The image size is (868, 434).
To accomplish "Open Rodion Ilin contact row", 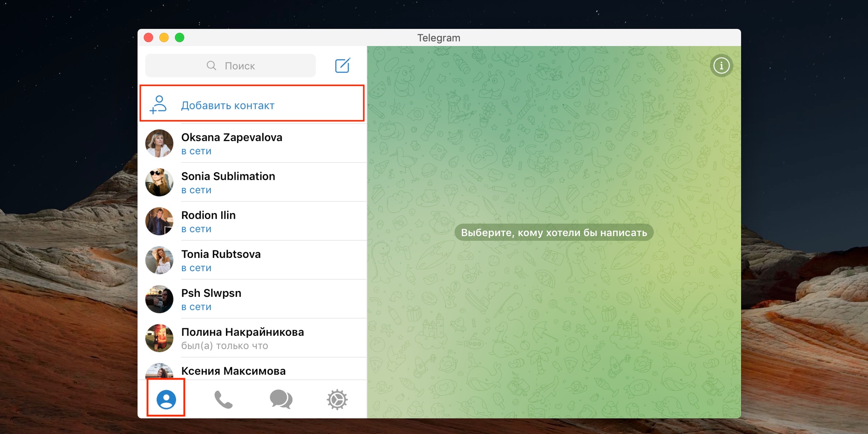I will (x=252, y=221).
